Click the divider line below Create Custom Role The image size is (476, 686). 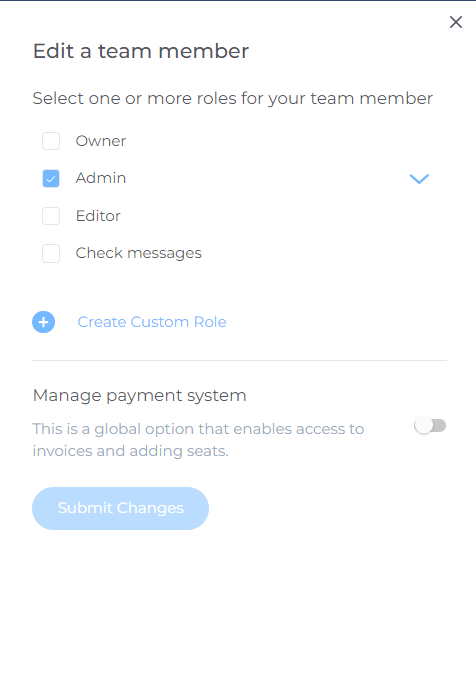(x=239, y=360)
